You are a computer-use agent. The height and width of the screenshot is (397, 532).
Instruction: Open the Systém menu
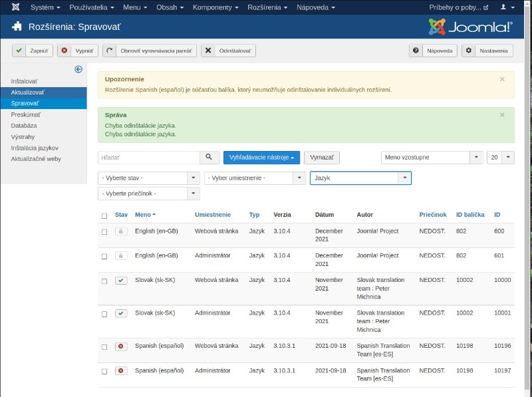click(45, 7)
